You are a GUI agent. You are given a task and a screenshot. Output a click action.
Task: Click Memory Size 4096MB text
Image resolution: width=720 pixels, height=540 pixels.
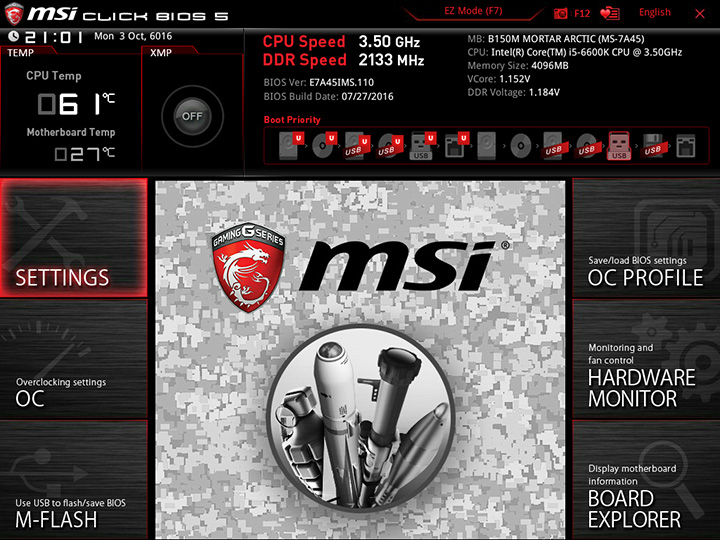coord(518,66)
